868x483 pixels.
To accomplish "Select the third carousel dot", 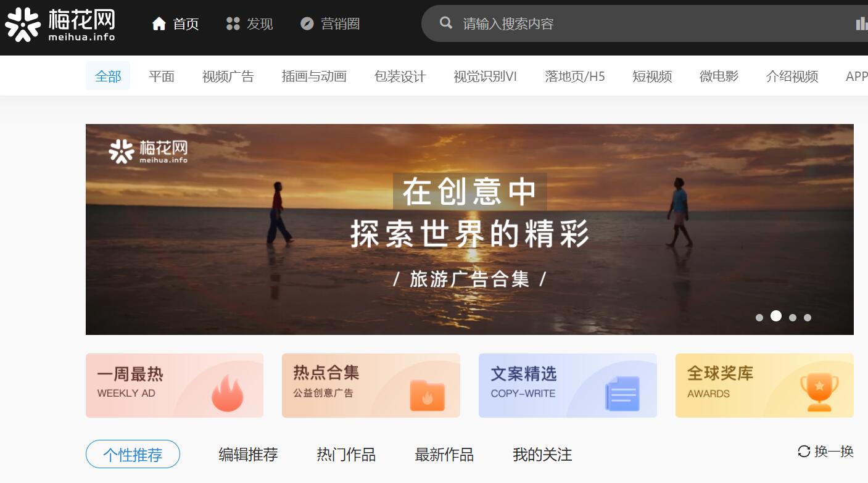I will (x=793, y=318).
